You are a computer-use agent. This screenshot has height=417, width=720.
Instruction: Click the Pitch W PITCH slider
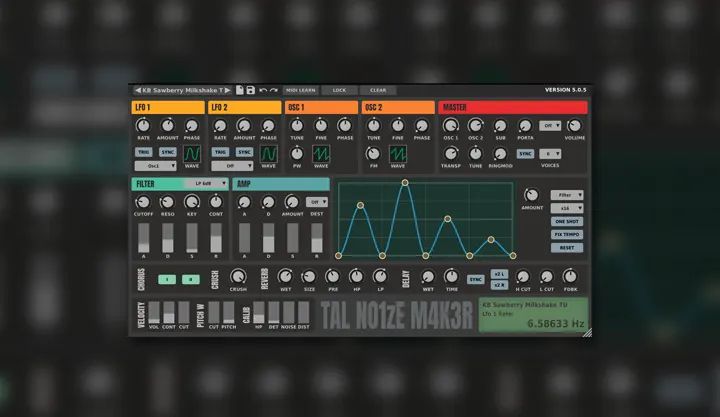coord(229,313)
